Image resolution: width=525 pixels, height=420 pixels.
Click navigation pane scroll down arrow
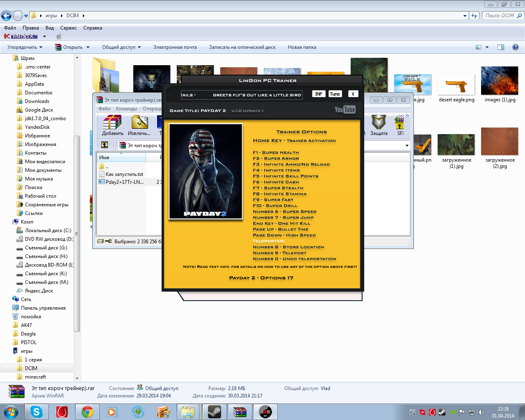(77, 378)
